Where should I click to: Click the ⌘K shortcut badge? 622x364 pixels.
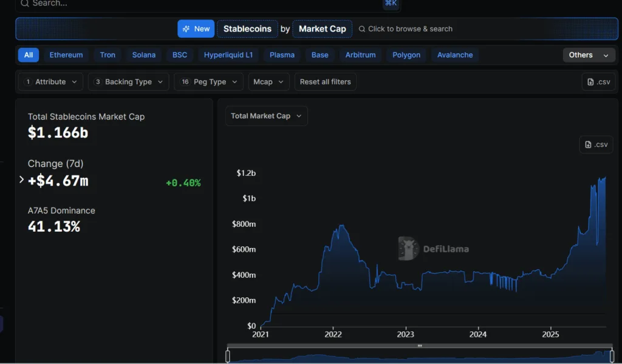(x=391, y=4)
